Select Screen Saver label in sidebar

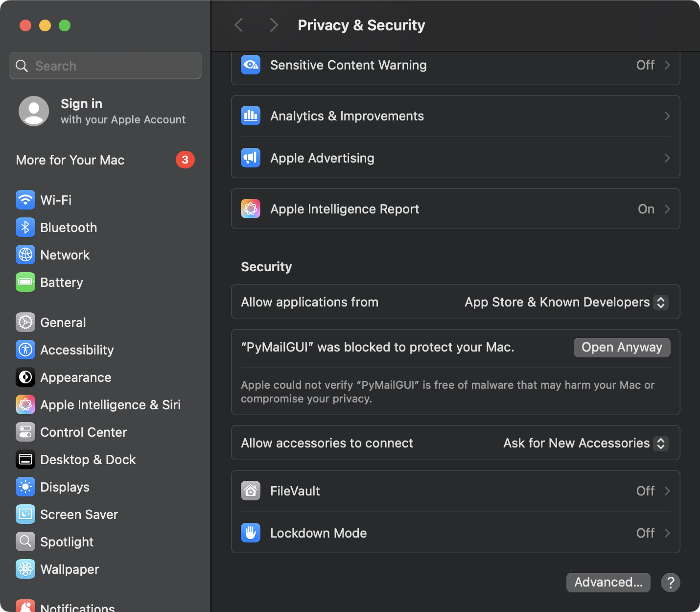79,514
